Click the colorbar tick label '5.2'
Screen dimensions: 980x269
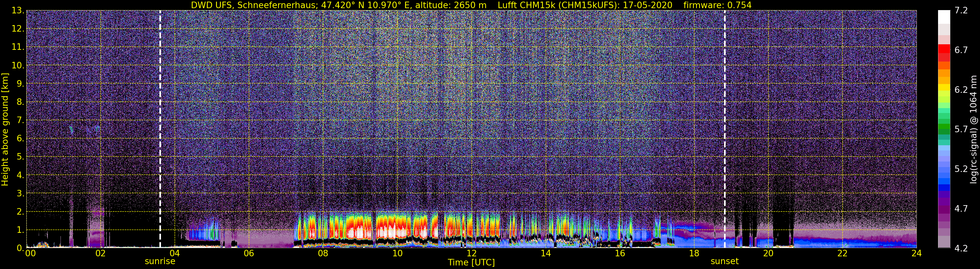pos(961,169)
